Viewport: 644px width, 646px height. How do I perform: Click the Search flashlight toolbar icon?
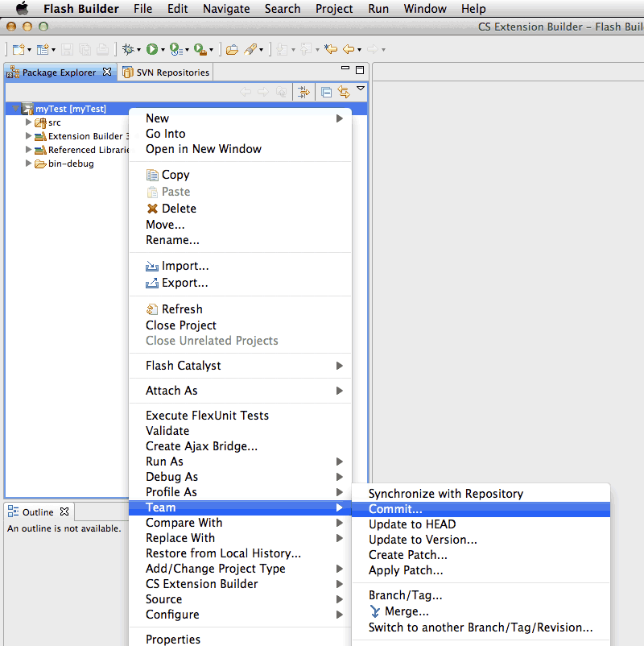tap(250, 49)
